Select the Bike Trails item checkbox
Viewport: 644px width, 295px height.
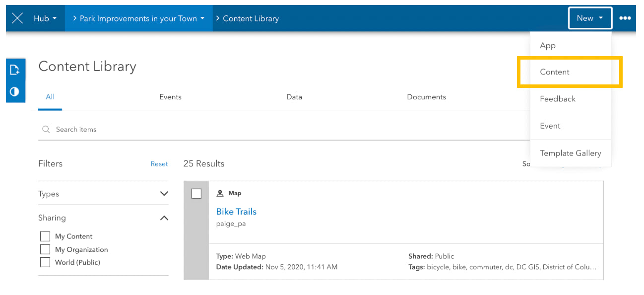coord(196,194)
